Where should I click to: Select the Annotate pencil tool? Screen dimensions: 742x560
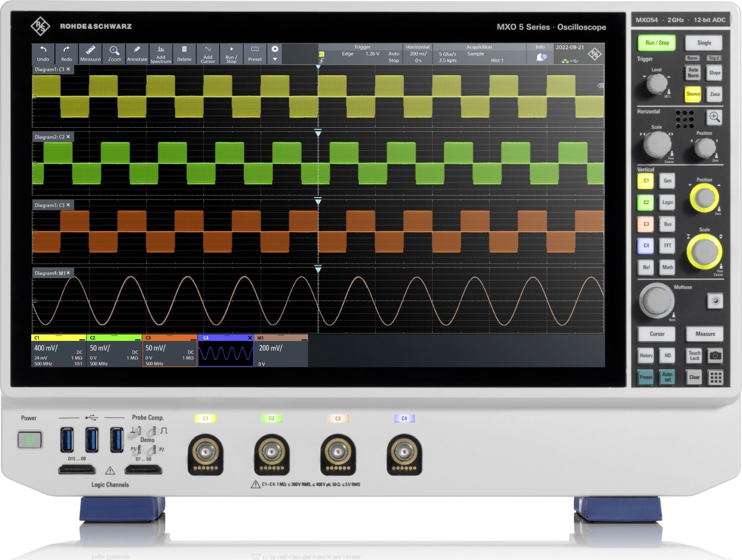point(137,53)
